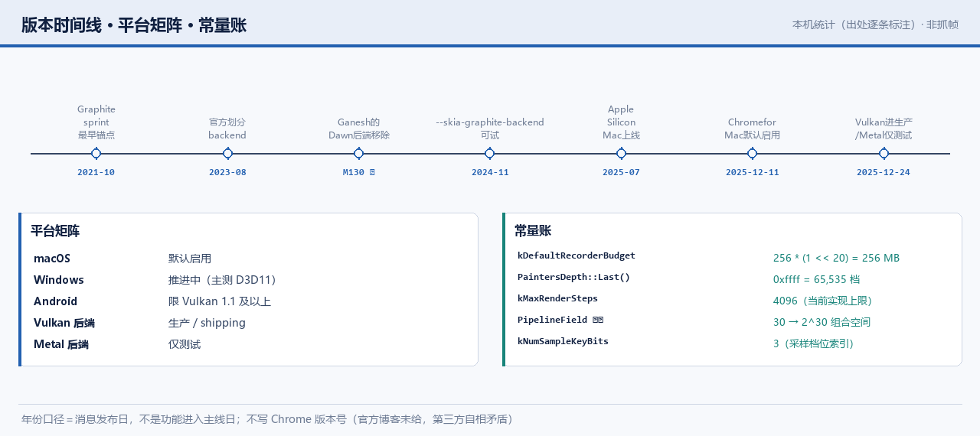The width and height of the screenshot is (980, 436).
Task: Click the 2025-12-11 date label
Action: coord(753,172)
